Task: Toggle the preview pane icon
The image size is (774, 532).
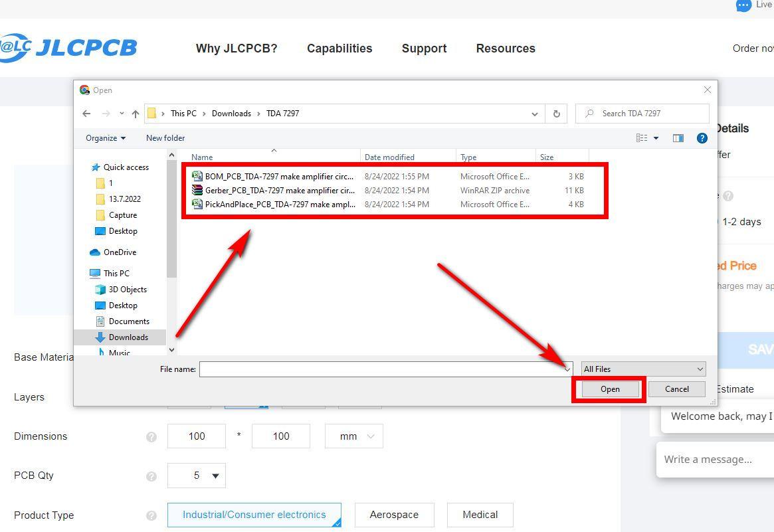Action: coord(678,138)
